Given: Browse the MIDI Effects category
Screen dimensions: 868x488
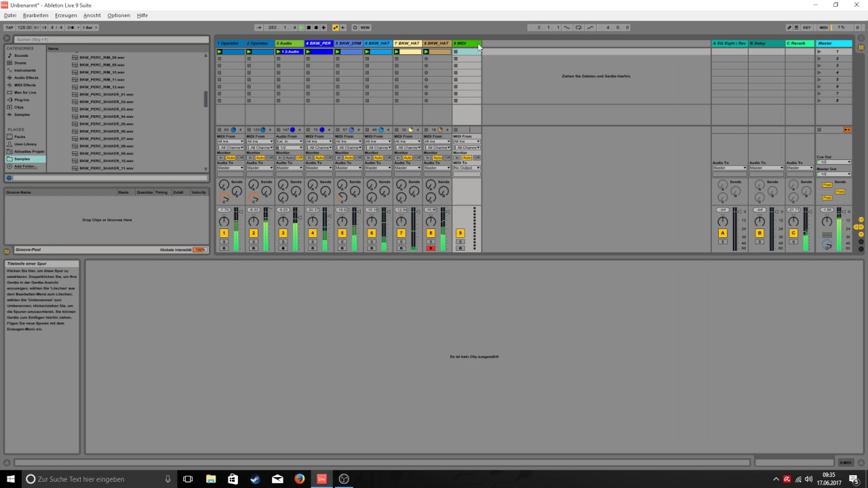Looking at the screenshot, I should pyautogui.click(x=24, y=85).
